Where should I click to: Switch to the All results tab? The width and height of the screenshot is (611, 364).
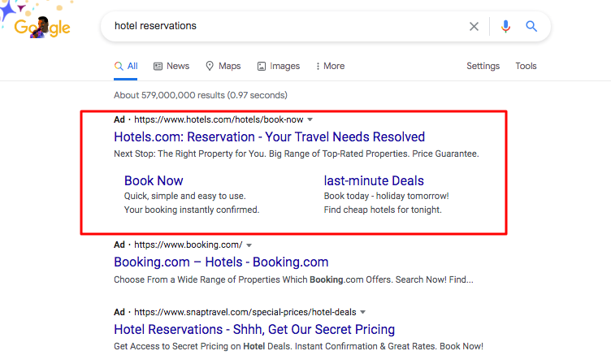[125, 67]
